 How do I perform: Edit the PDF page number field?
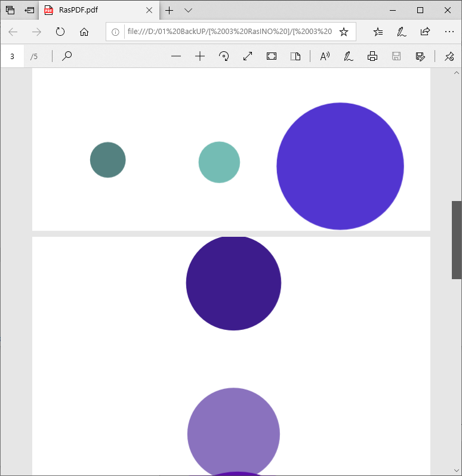point(12,56)
